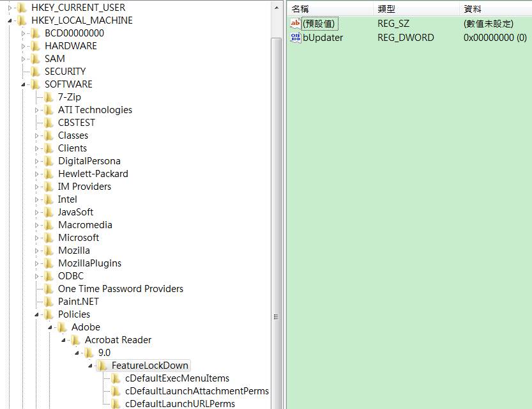
Task: Click the default string value icon
Action: coord(296,24)
